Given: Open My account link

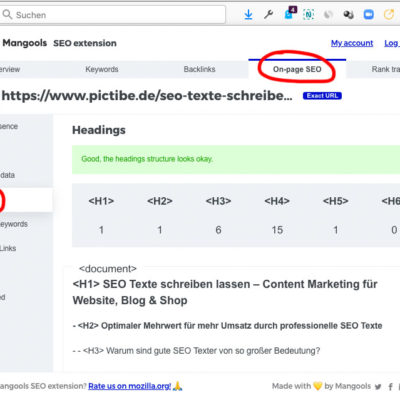Looking at the screenshot, I should [352, 43].
